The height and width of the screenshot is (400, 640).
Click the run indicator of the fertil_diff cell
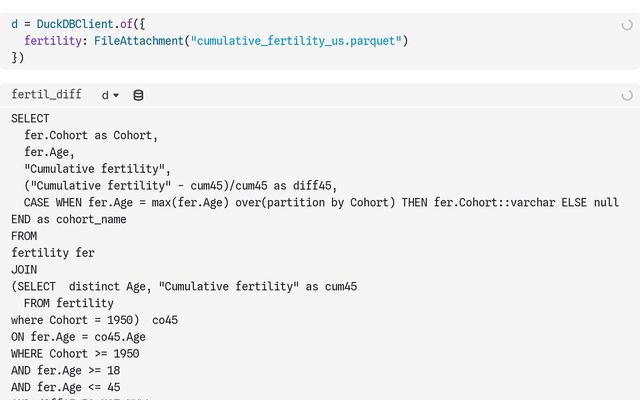(627, 95)
